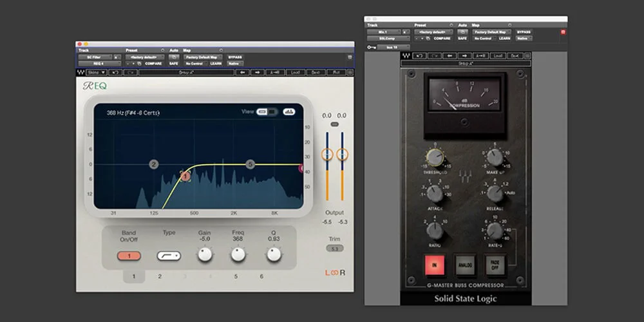Click automation enable icon in REQ window

click(x=174, y=57)
